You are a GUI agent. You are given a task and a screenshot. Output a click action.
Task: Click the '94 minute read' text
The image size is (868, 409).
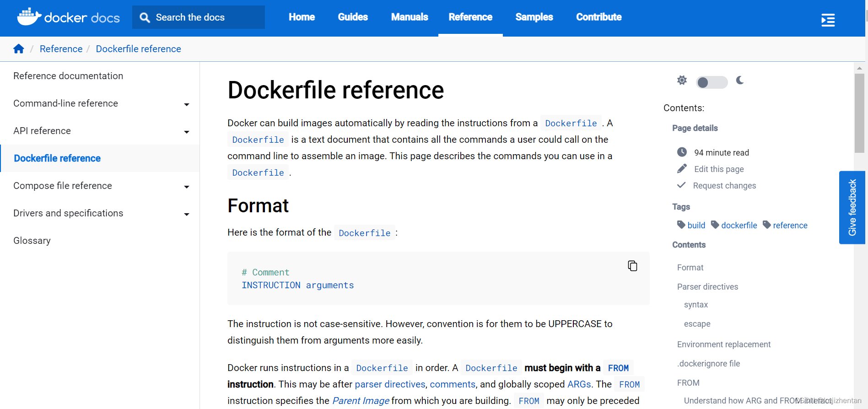coord(722,153)
